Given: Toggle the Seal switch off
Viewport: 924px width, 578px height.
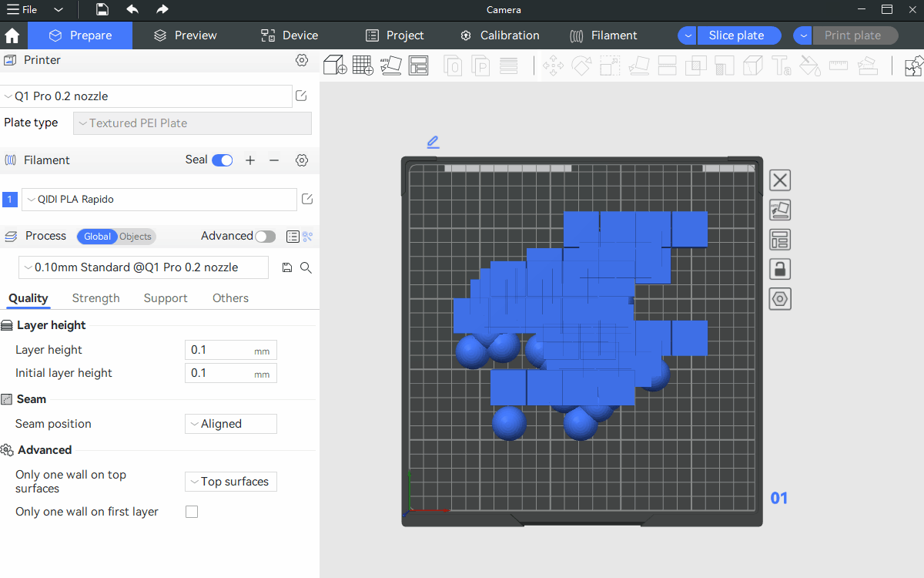Looking at the screenshot, I should (x=222, y=160).
